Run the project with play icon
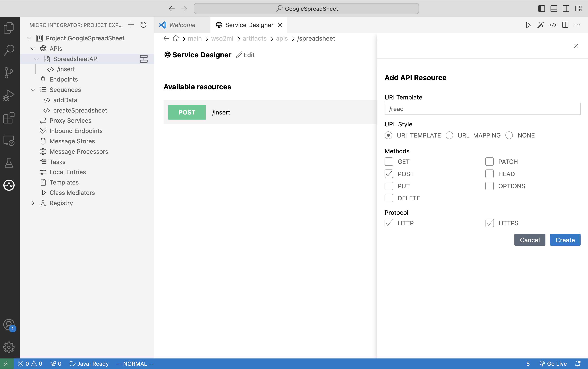Image resolution: width=588 pixels, height=369 pixels. [528, 25]
